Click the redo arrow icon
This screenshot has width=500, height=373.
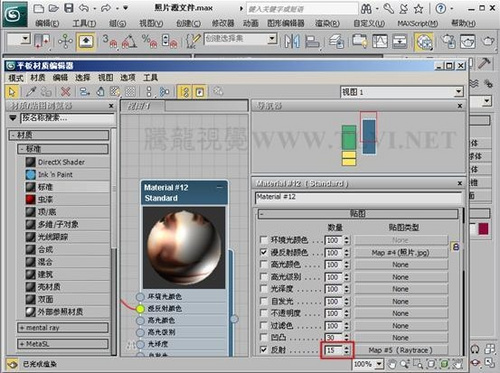click(x=106, y=8)
